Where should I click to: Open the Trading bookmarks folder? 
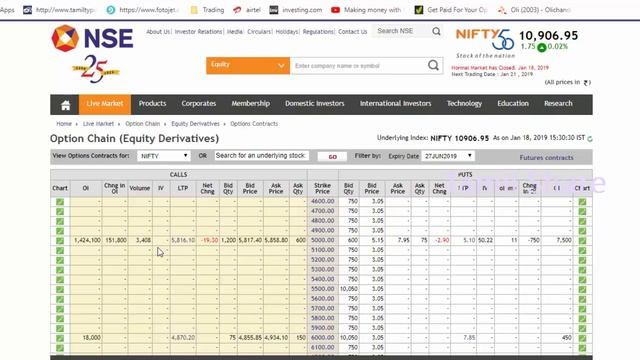point(207,10)
